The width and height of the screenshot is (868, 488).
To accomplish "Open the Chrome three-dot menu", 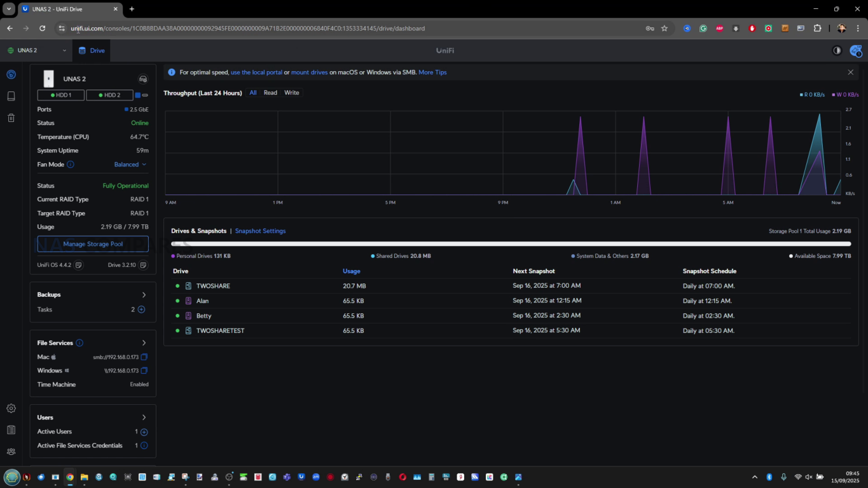I will click(858, 28).
